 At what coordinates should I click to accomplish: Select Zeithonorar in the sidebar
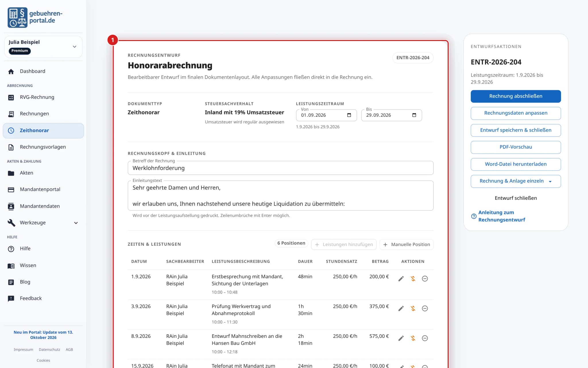43,131
